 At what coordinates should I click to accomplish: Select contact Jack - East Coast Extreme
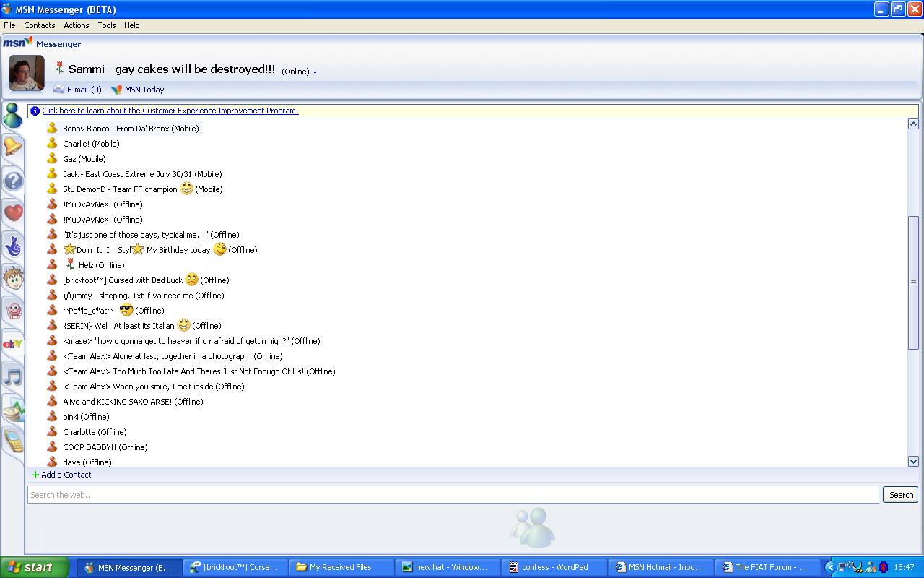tap(142, 174)
